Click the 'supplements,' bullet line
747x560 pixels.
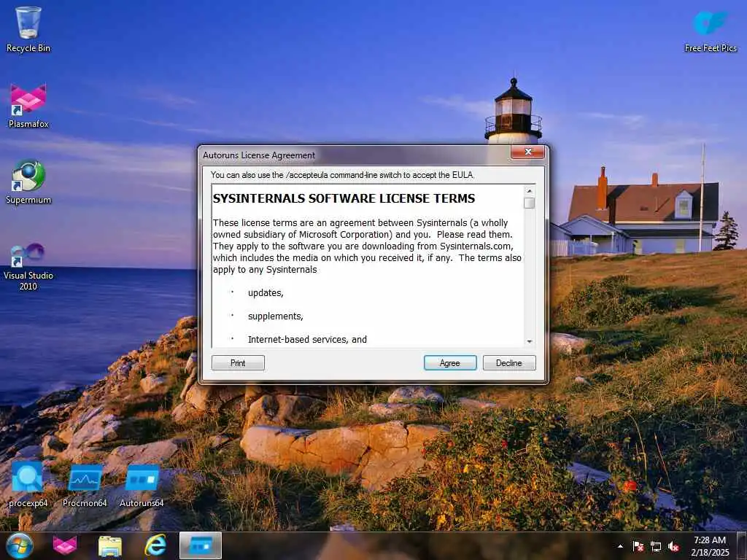pyautogui.click(x=275, y=316)
